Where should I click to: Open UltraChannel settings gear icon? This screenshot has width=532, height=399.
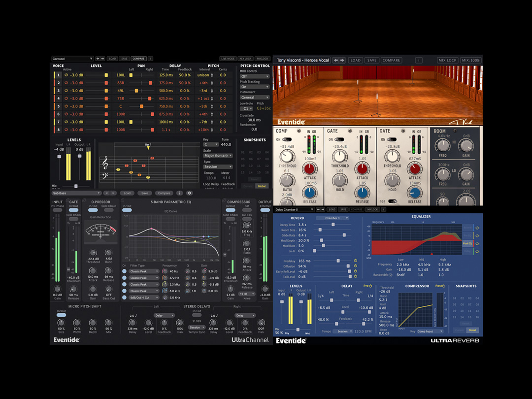(189, 193)
